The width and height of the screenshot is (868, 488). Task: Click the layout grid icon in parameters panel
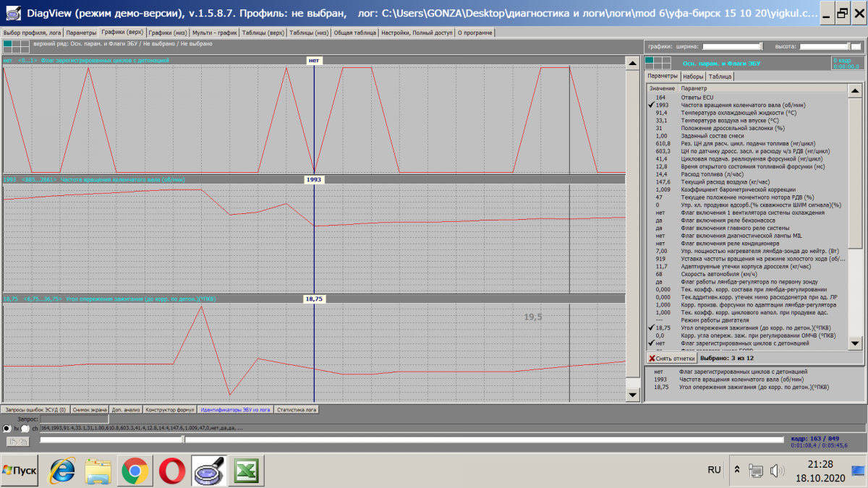tap(658, 62)
